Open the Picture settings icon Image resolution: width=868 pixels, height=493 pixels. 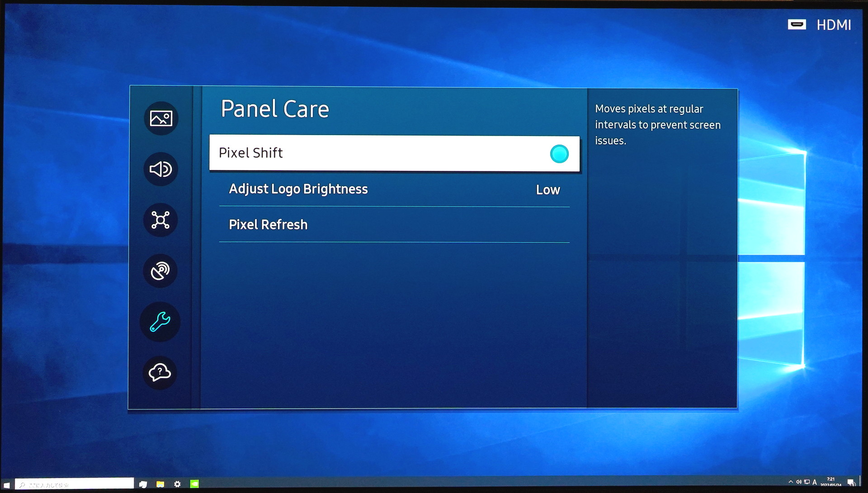(161, 118)
